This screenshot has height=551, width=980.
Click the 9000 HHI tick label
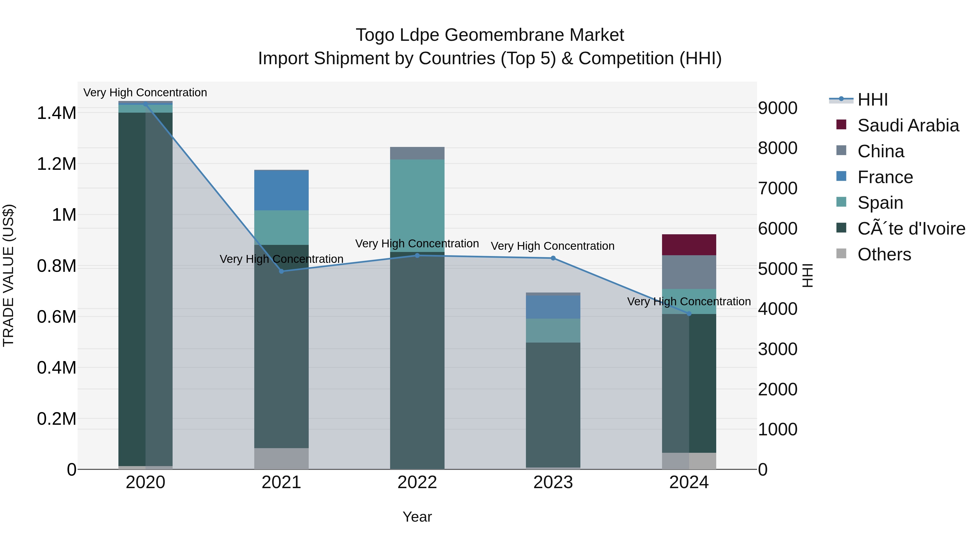tap(778, 108)
